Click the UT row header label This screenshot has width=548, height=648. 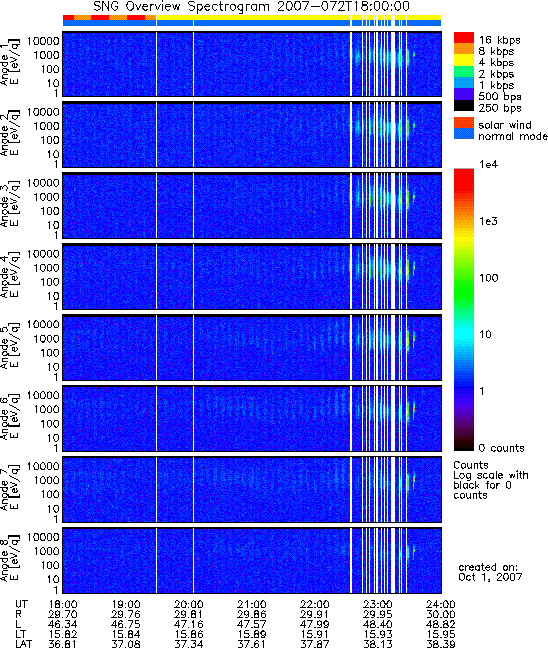coord(21,605)
